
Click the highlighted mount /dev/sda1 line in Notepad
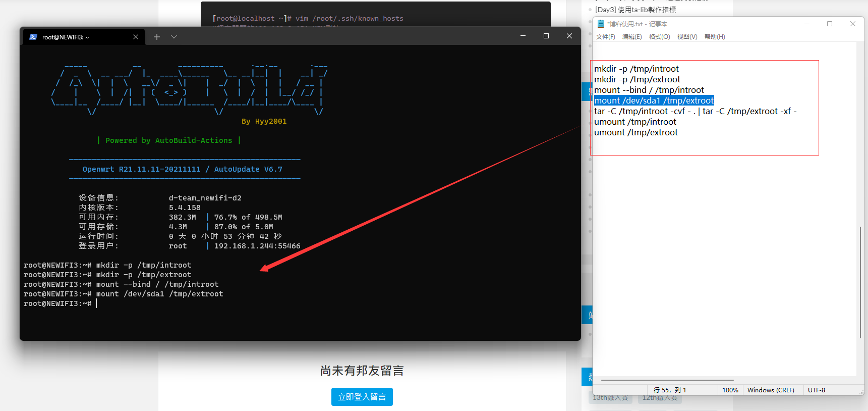tap(654, 100)
